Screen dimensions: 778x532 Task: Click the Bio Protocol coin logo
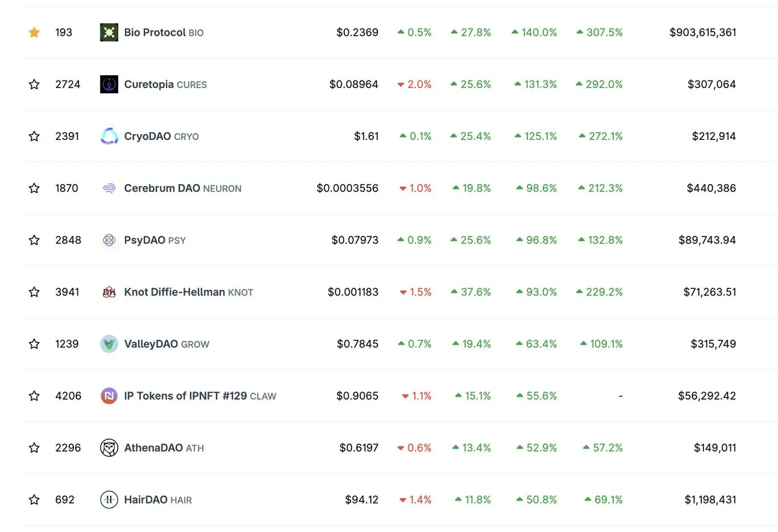pos(109,32)
